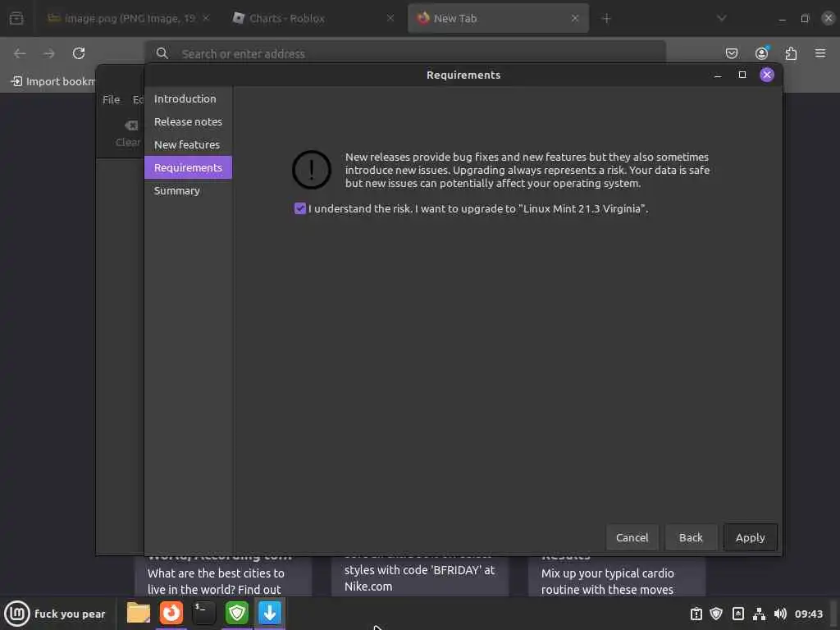840x630 pixels.
Task: Open the Firefox hamburger menu
Action: pyautogui.click(x=820, y=53)
